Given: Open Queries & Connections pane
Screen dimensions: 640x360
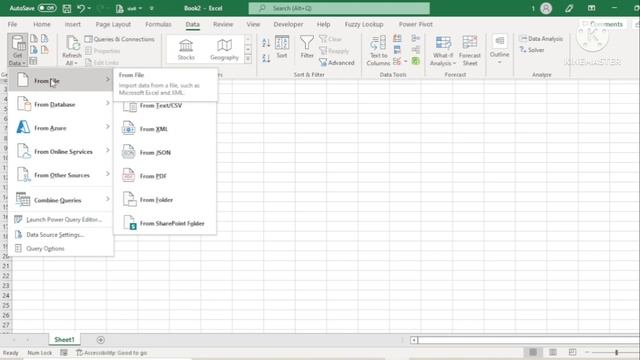Looking at the screenshot, I should coord(120,39).
